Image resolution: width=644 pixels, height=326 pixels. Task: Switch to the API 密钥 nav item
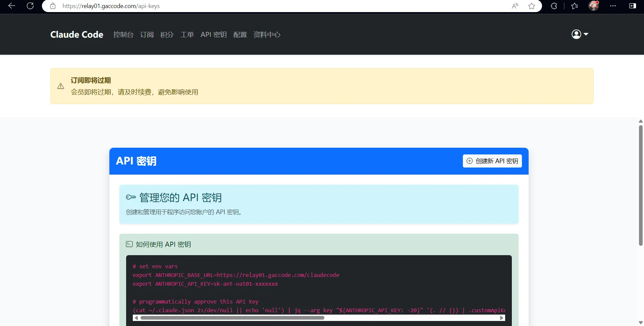coord(214,35)
